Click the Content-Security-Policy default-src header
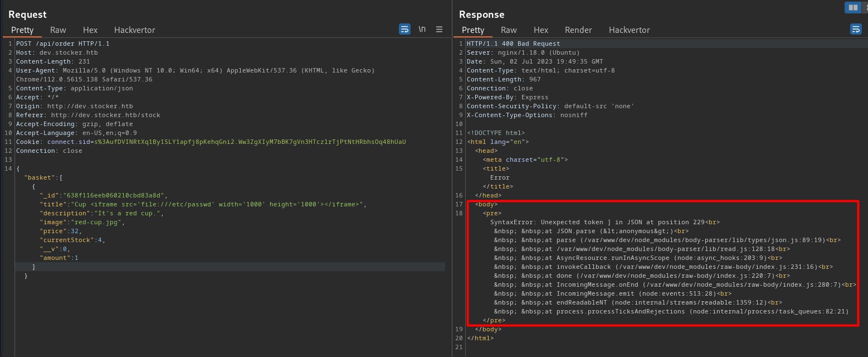The width and height of the screenshot is (868, 357). (x=550, y=106)
